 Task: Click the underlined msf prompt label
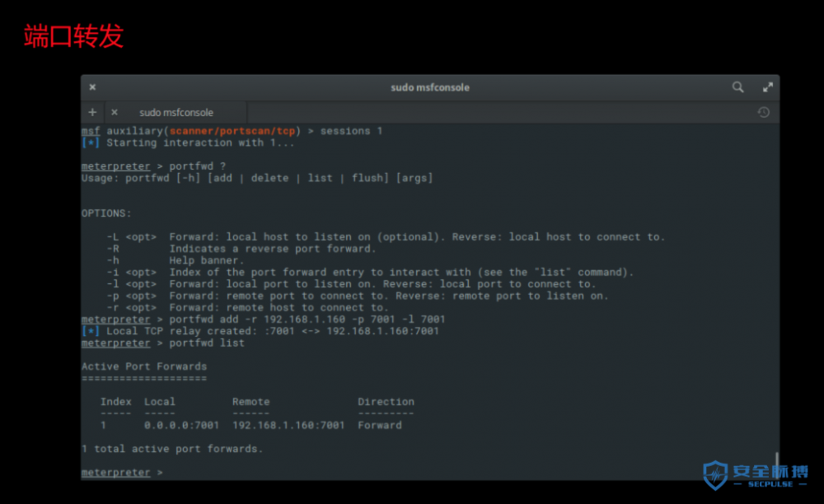click(x=91, y=131)
